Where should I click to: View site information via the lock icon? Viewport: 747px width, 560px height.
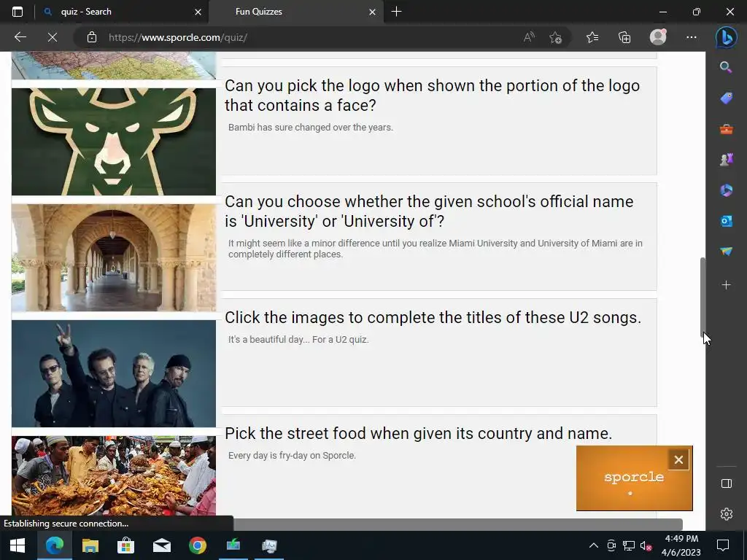tap(92, 37)
